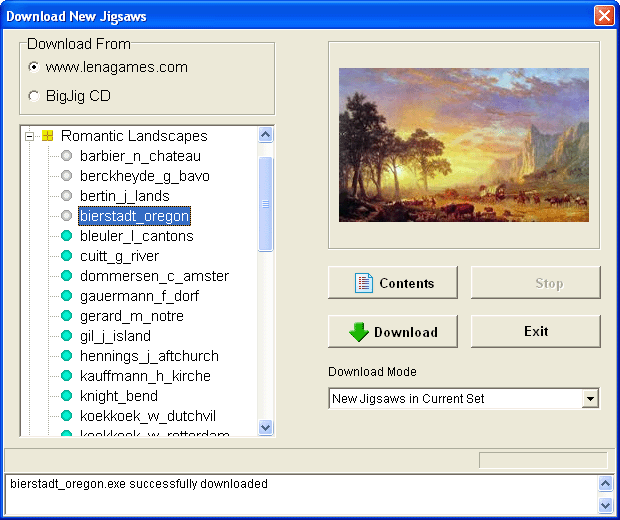This screenshot has height=520, width=620.
Task: Select cuitt_g_river jigsaw name
Action: pos(119,256)
